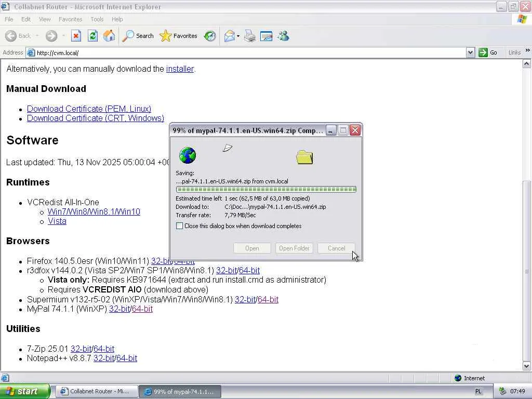The width and height of the screenshot is (532, 399).
Task: Click the PL language indicator in taskbar
Action: (x=478, y=392)
